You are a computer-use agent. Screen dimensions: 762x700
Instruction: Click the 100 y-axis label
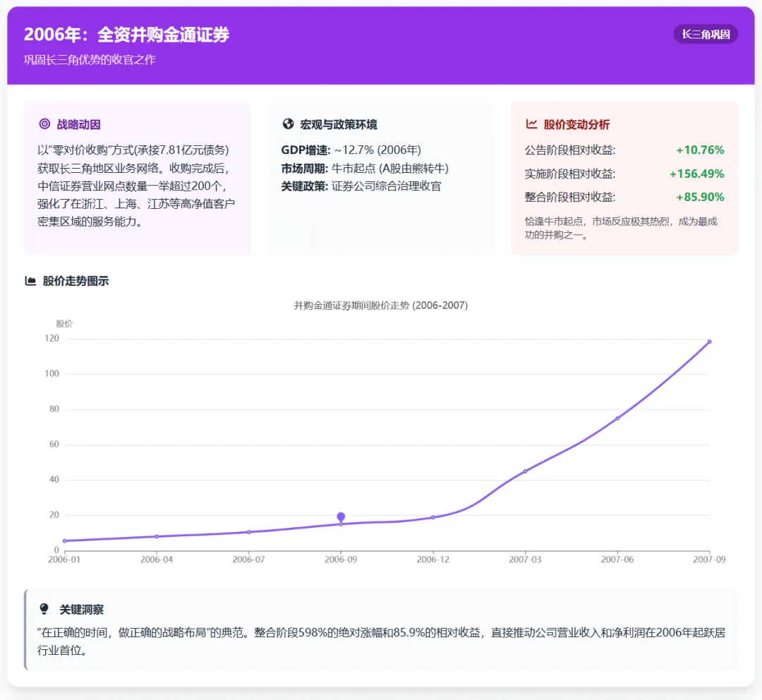coord(52,373)
